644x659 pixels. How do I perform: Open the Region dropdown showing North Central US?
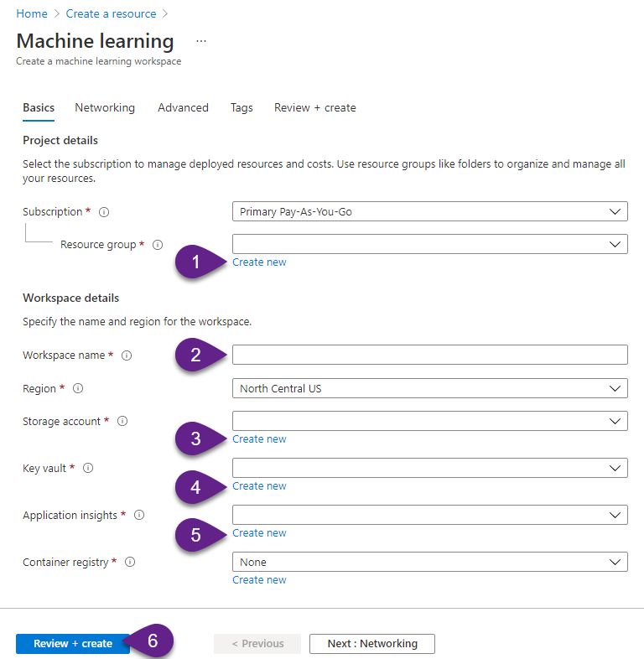pos(429,388)
